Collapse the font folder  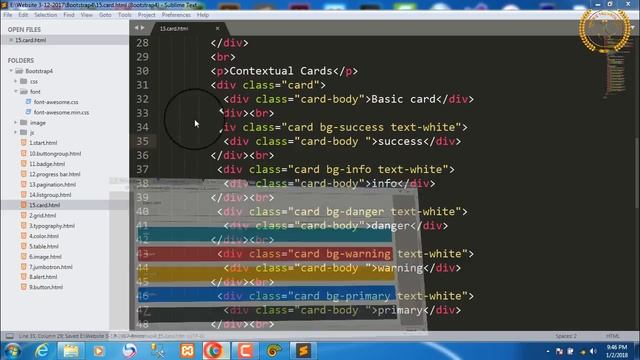pyautogui.click(x=16, y=91)
